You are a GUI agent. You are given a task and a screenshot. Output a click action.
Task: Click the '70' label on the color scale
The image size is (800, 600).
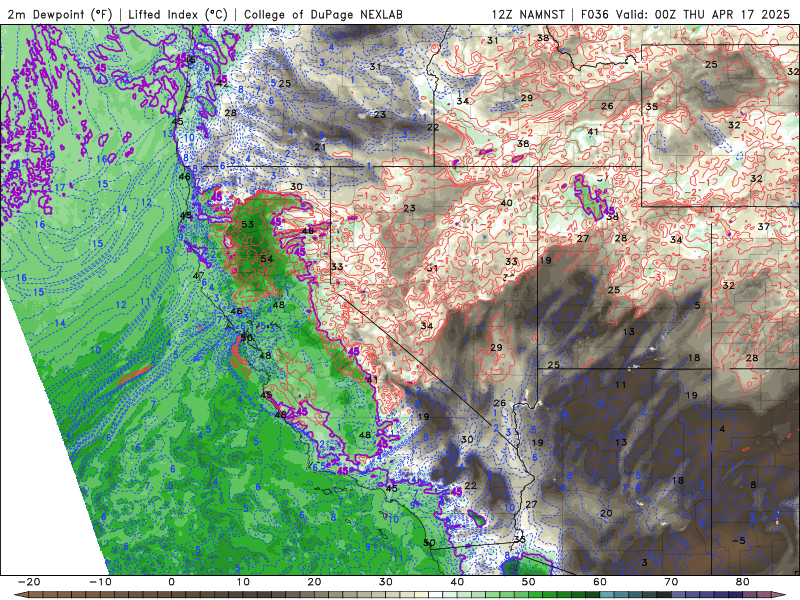tap(671, 582)
